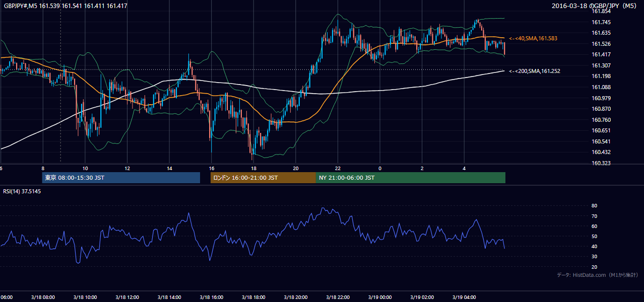Click the Tokyo 08:00-15:30 JST session bar

tap(121, 178)
